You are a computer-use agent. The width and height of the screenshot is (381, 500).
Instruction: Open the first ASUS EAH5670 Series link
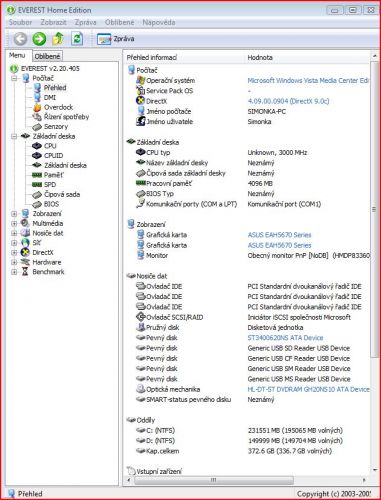click(x=279, y=235)
